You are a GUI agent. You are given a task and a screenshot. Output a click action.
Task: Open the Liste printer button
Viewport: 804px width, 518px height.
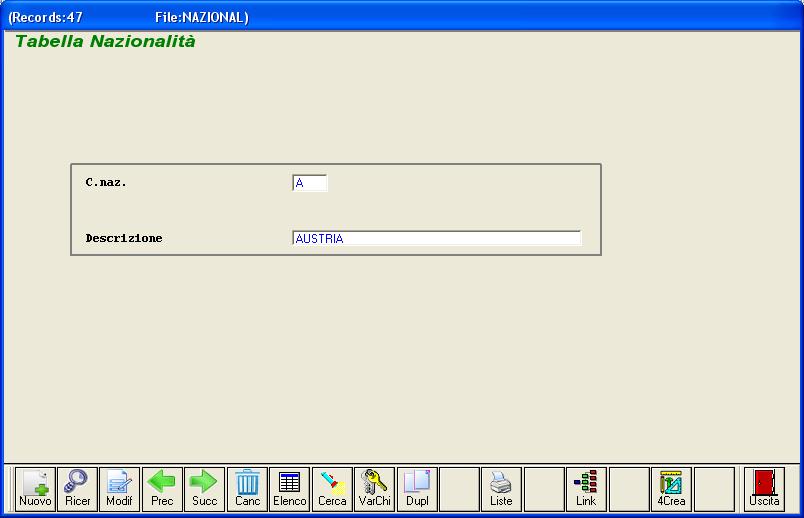coord(501,489)
